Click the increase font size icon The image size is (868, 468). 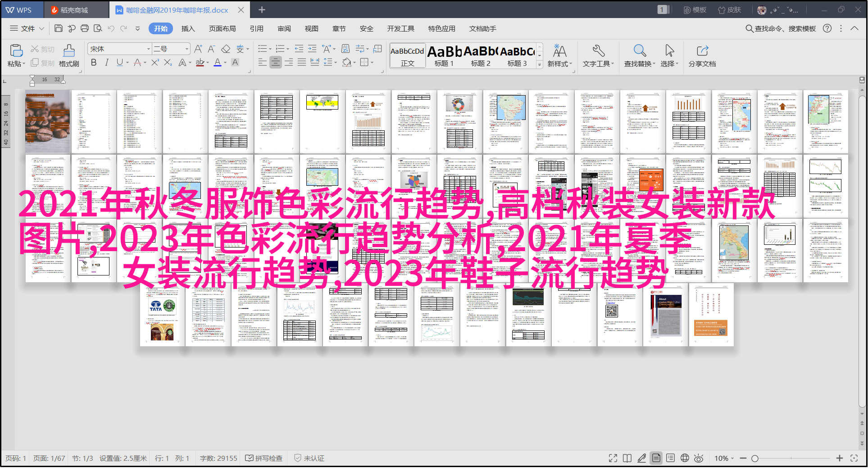(198, 49)
